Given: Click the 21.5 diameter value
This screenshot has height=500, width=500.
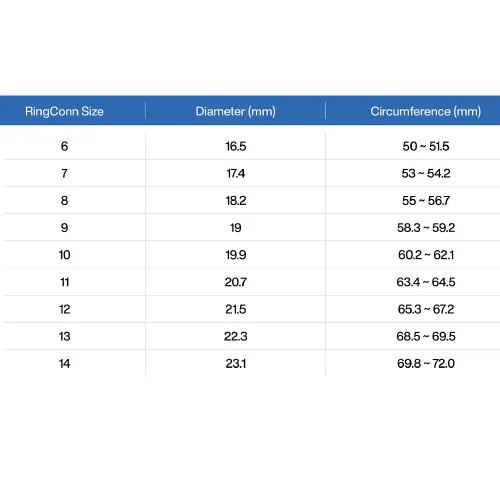Looking at the screenshot, I should click(236, 309).
